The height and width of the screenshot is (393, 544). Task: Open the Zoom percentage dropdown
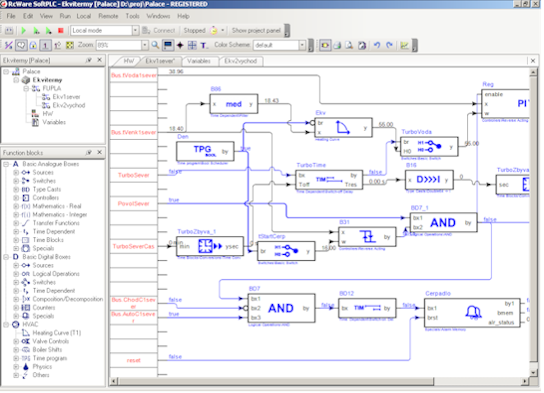click(145, 45)
